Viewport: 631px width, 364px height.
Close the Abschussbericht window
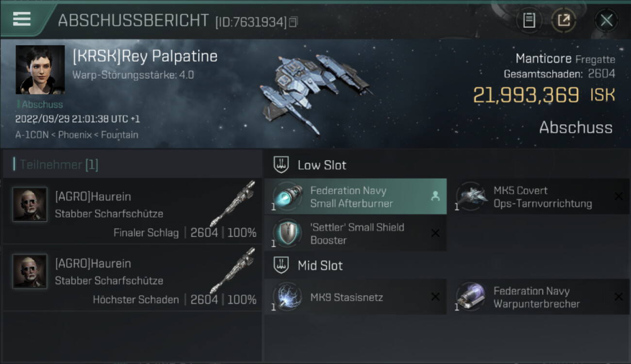click(606, 20)
